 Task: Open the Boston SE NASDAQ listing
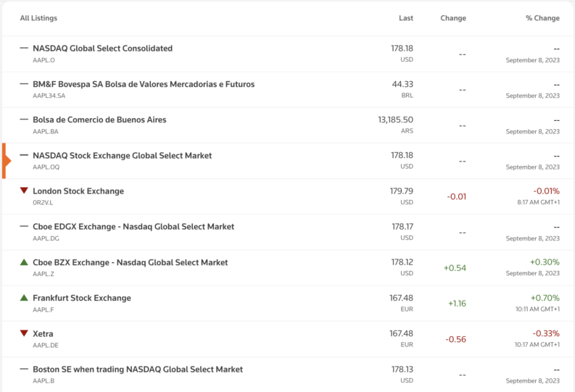138,369
